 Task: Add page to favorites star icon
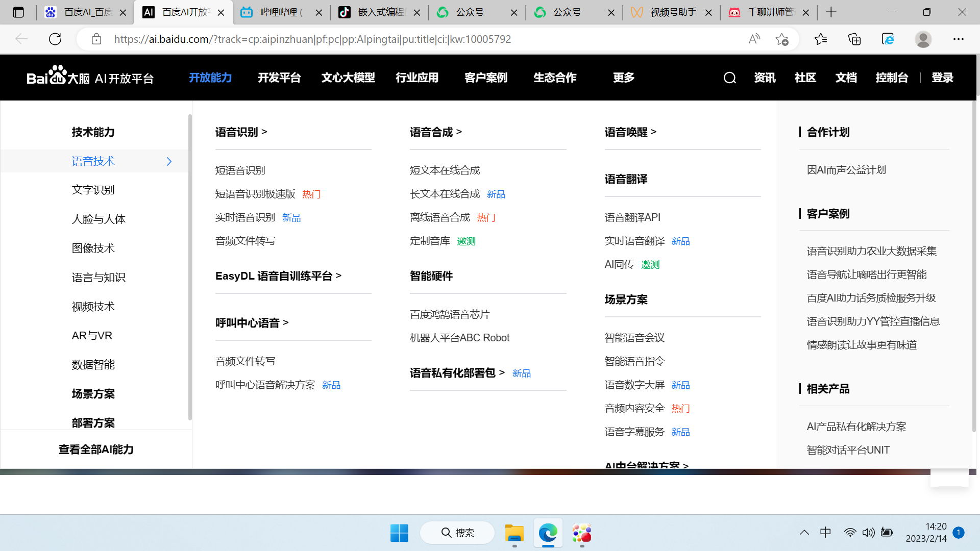point(781,39)
